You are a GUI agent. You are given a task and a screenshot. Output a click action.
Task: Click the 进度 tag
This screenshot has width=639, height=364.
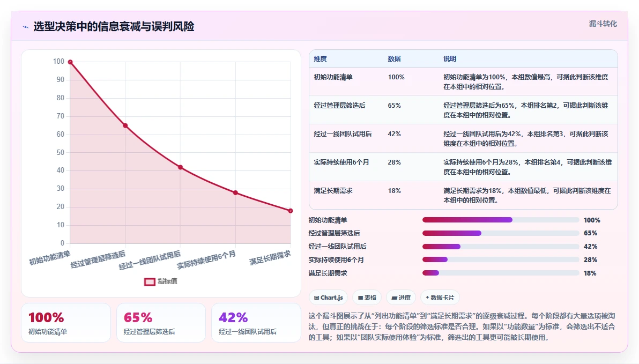click(401, 298)
